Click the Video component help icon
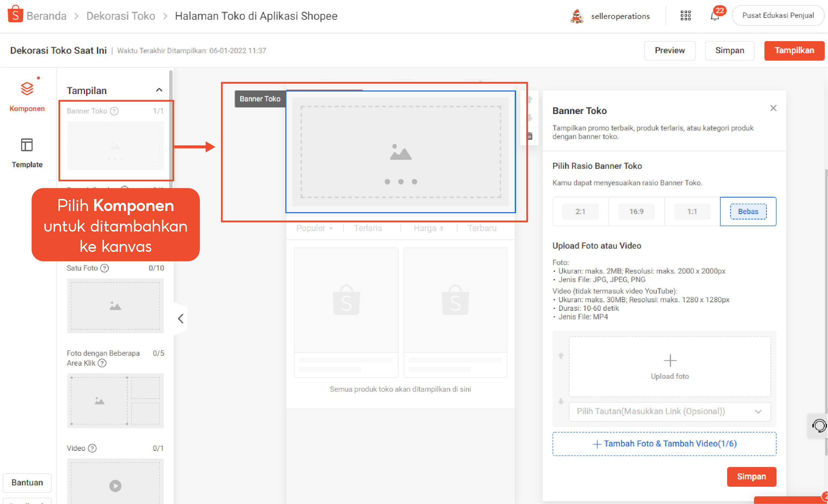 coord(92,448)
